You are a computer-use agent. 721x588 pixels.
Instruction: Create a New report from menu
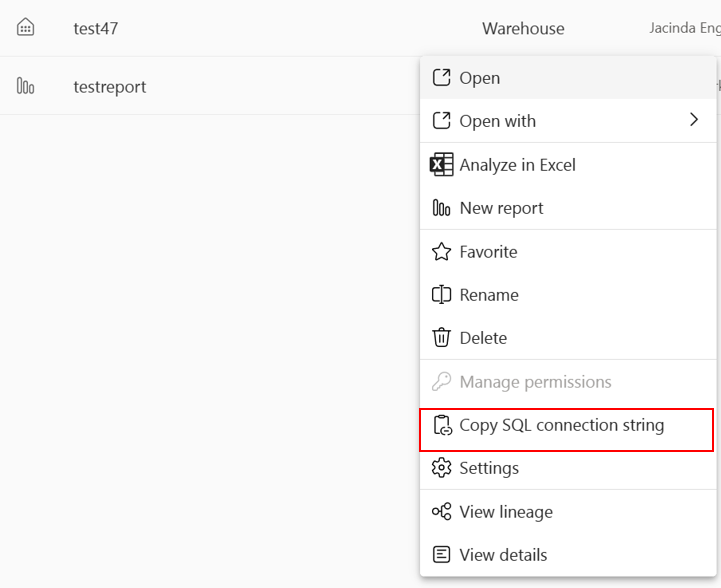(x=501, y=208)
